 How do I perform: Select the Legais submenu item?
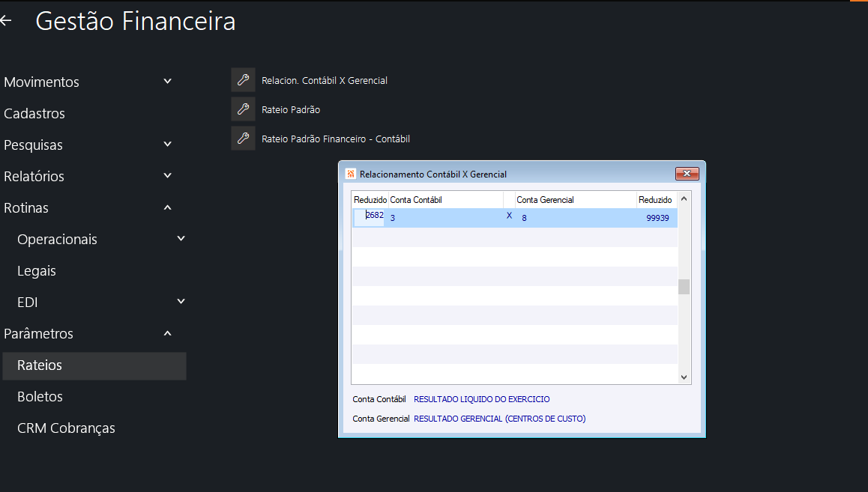37,271
